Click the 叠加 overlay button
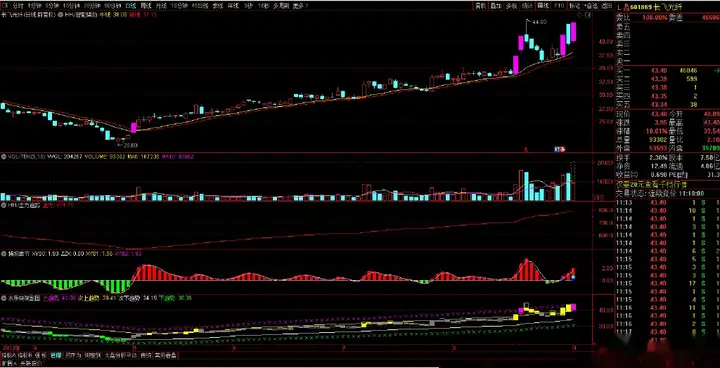The height and width of the screenshot is (368, 720). [495, 6]
